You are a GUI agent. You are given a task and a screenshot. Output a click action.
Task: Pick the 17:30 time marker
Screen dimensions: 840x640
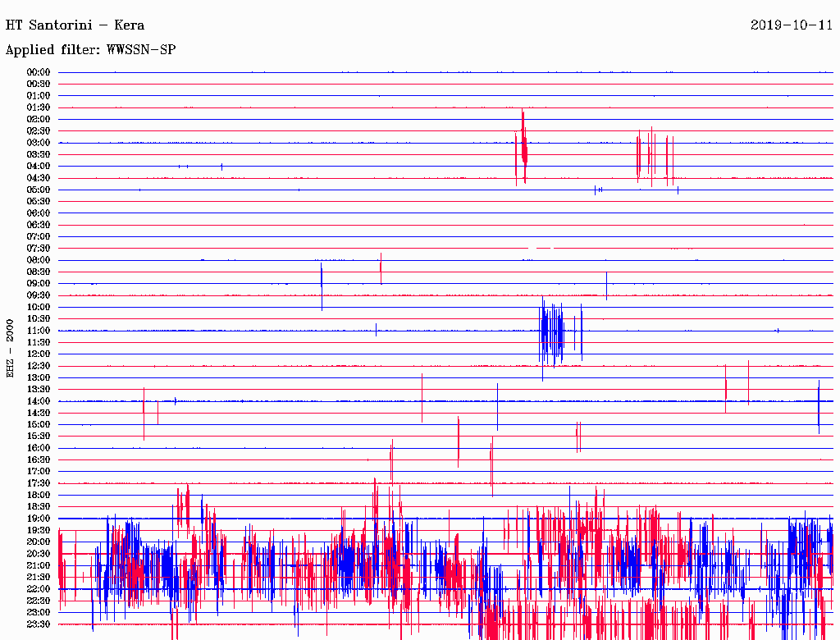tap(39, 483)
